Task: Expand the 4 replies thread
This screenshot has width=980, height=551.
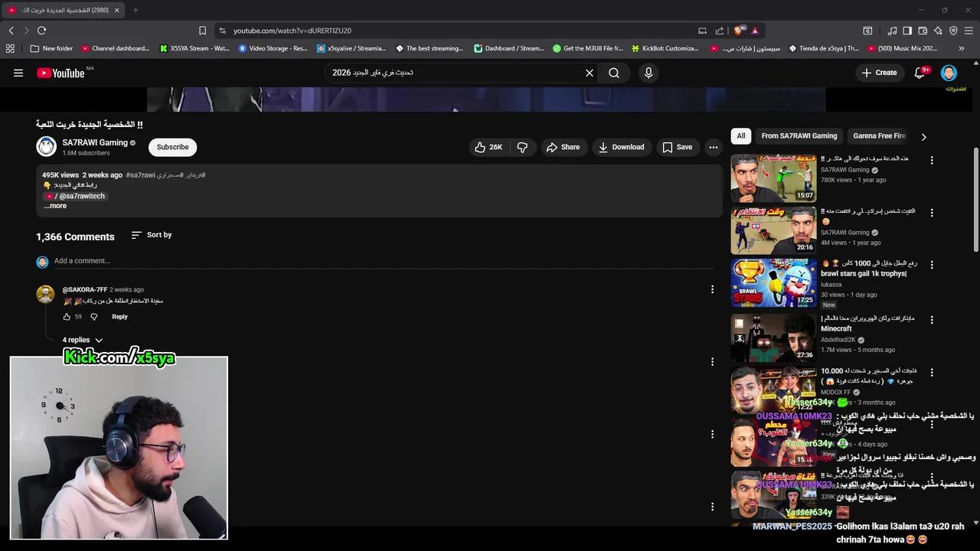Action: (x=83, y=340)
